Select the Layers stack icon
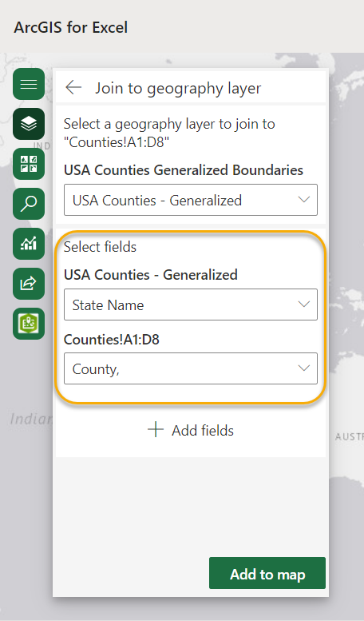364x621 pixels. [29, 124]
